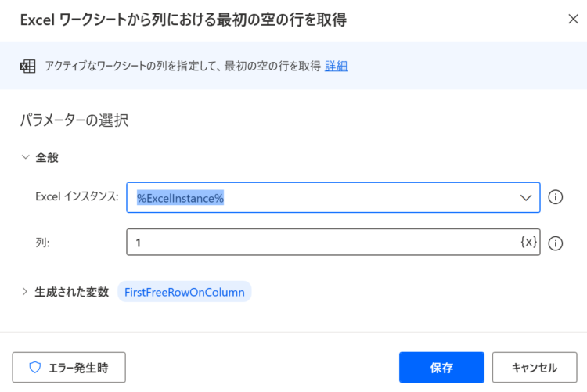Click FirstFreeRowOnColumn variable chip
Screen dimensions: 587x392
(x=185, y=292)
